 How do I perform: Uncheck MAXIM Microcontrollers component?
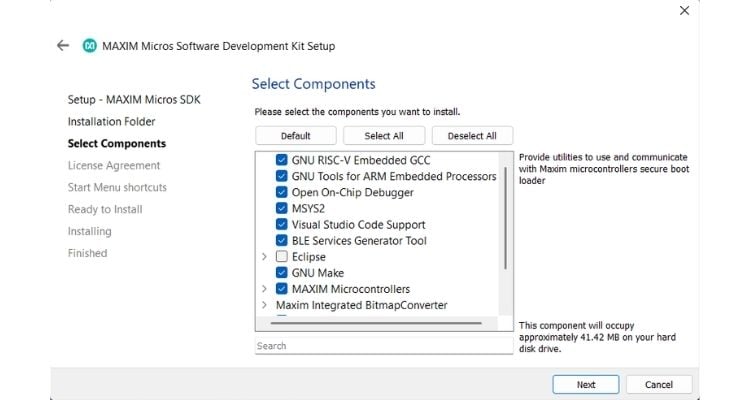[x=282, y=289]
